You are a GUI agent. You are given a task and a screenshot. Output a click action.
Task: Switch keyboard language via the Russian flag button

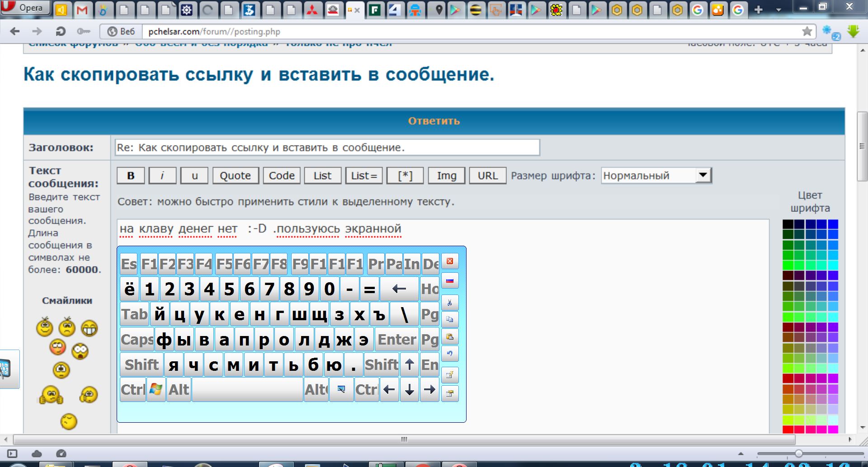click(449, 281)
